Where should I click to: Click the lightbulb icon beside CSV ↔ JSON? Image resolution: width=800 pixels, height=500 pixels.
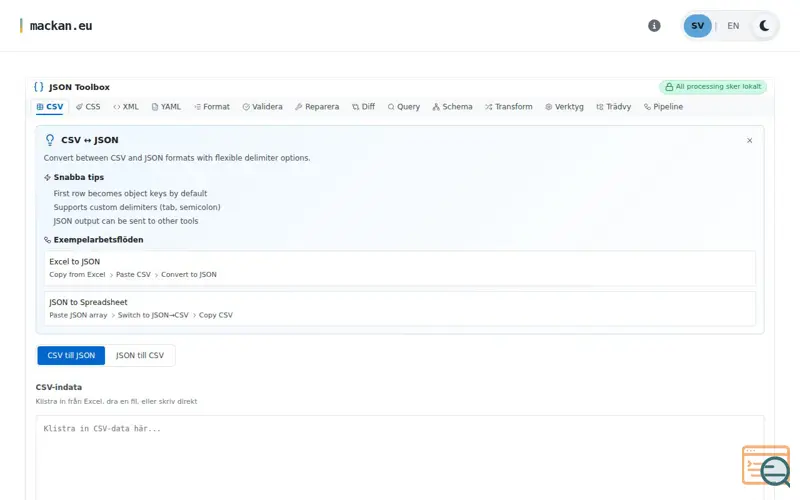point(49,140)
